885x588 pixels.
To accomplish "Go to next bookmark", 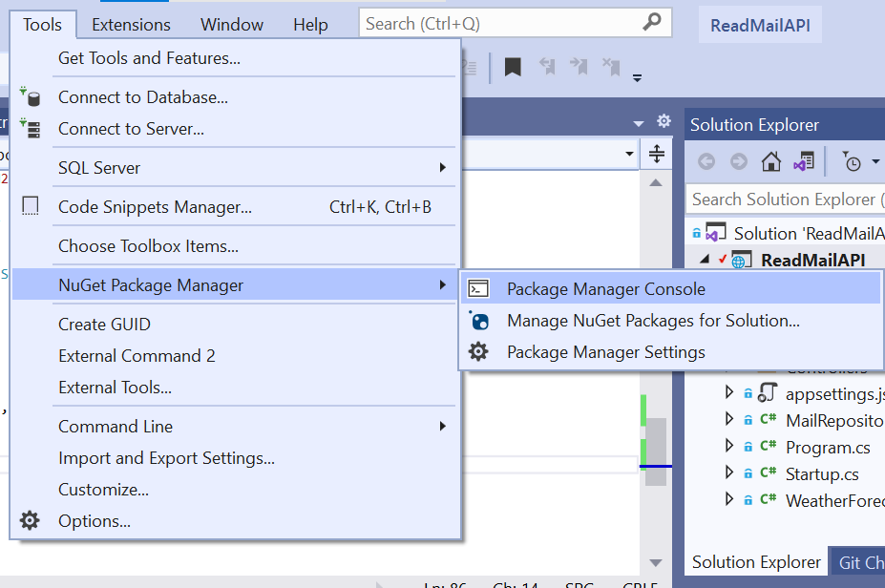I will click(x=579, y=66).
